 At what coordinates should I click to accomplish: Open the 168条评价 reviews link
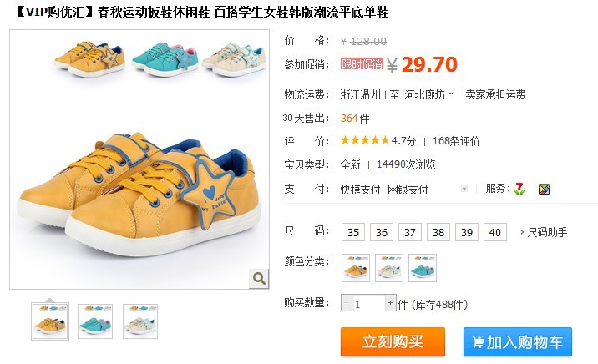click(456, 141)
